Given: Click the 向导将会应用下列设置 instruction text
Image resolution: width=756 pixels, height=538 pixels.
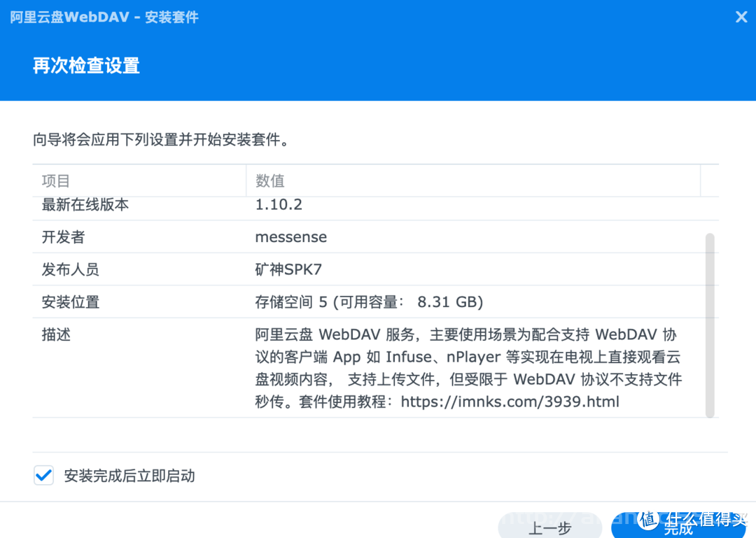Looking at the screenshot, I should point(160,140).
